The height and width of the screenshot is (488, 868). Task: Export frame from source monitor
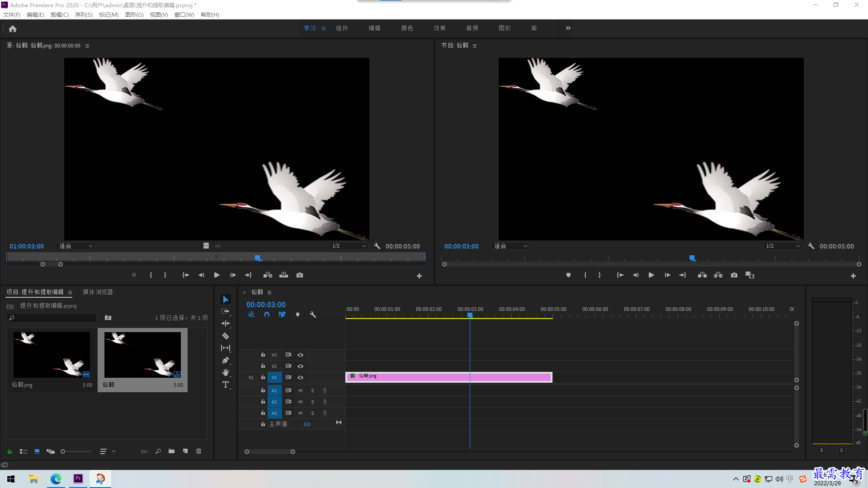pos(300,275)
